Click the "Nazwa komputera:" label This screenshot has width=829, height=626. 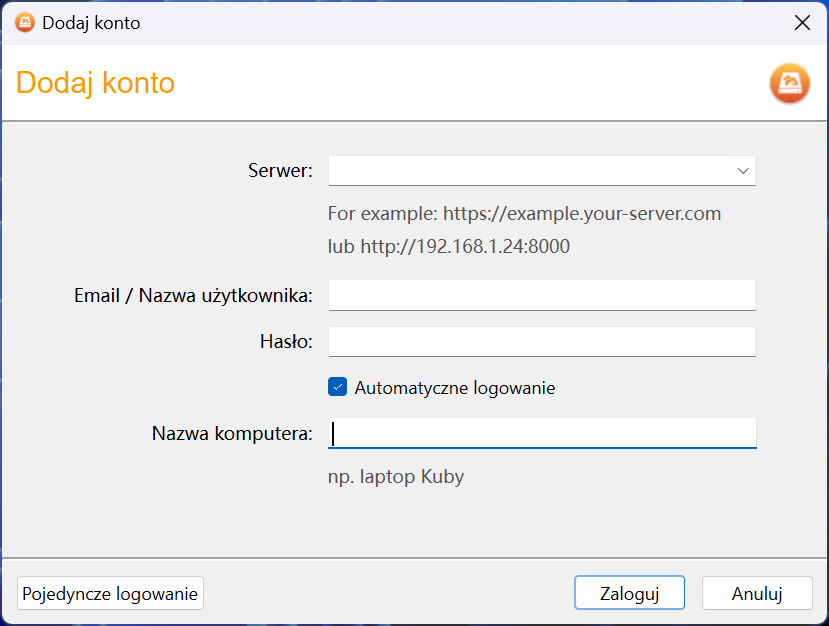coord(232,434)
